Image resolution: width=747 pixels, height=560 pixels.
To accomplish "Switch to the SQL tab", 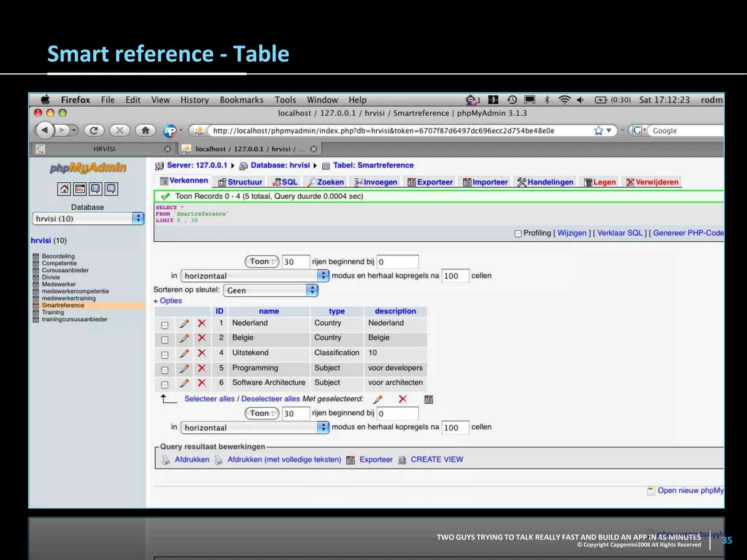I will [x=285, y=182].
